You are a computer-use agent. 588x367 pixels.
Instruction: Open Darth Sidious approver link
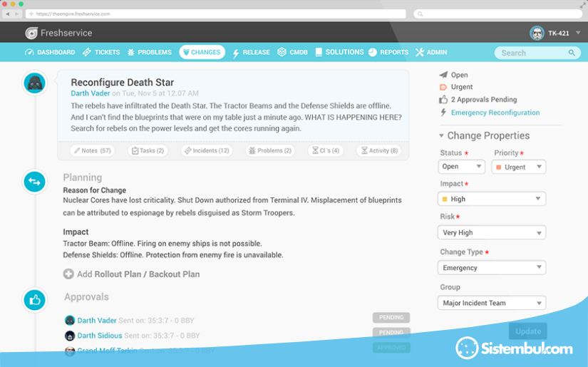(100, 336)
